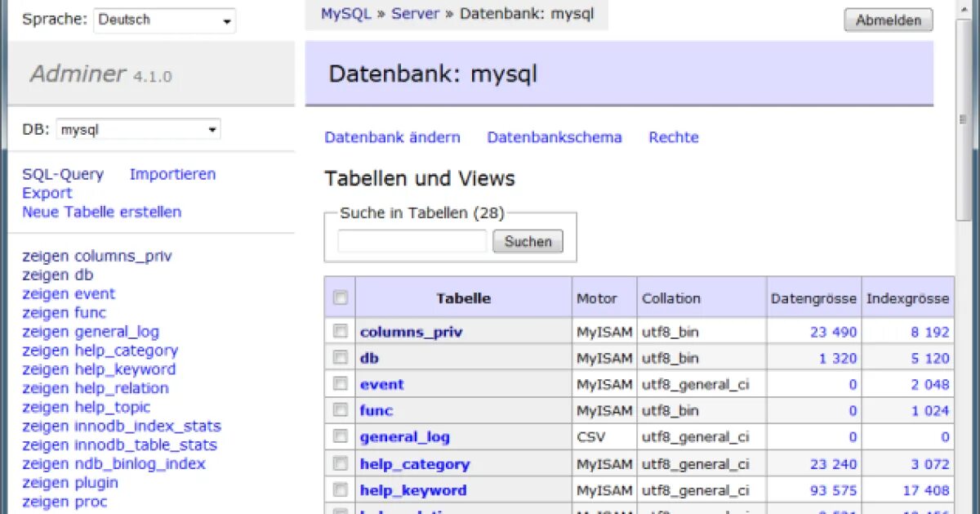Open Importieren in the sidebar
This screenshot has width=980, height=514.
[172, 174]
